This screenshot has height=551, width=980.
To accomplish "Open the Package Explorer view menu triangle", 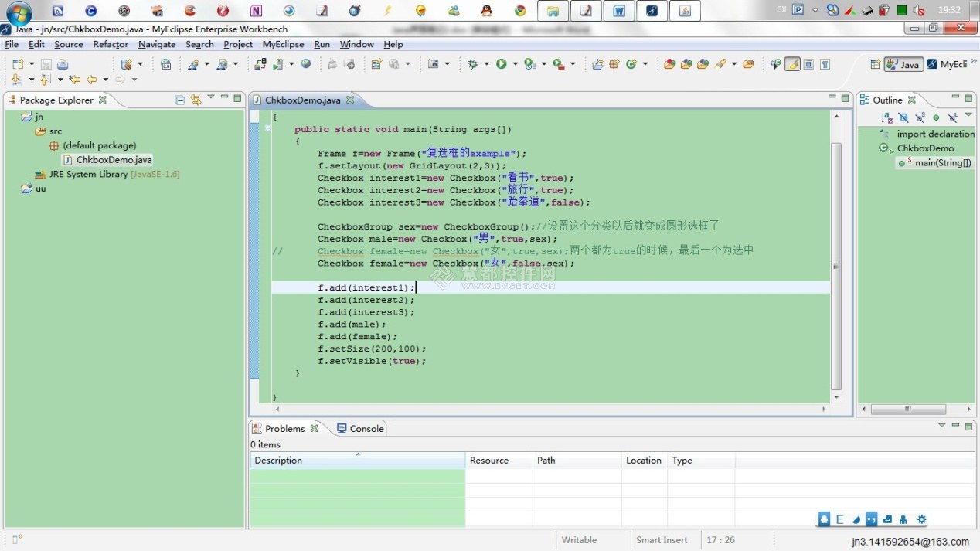I will (211, 97).
